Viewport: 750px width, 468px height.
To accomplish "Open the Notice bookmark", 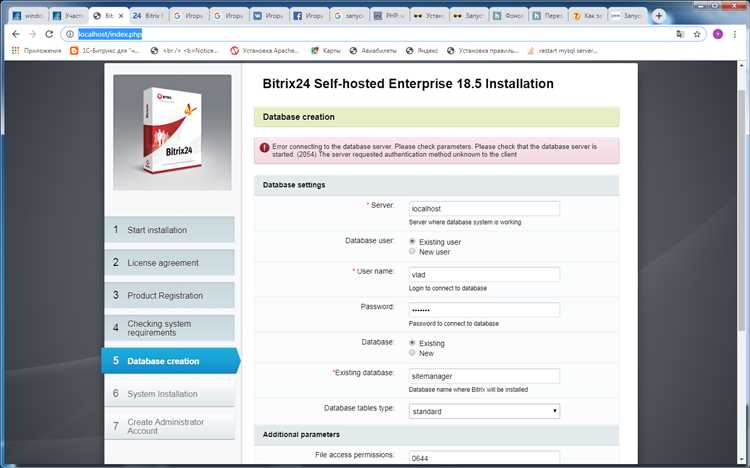I will pos(184,50).
